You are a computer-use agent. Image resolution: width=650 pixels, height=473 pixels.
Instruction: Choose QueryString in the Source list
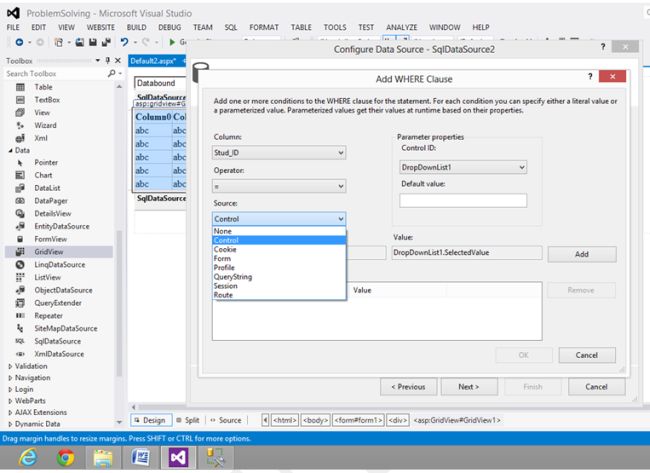(279, 277)
